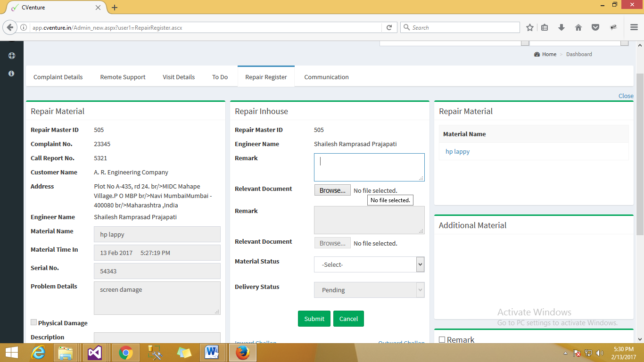Toggle the Physical Damage checkbox
This screenshot has width=644, height=362.
33,322
